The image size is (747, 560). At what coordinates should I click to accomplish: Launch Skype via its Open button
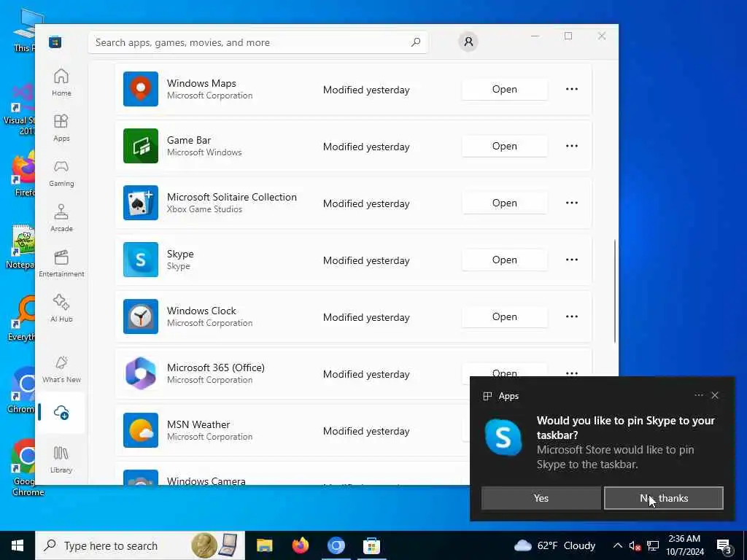pos(505,260)
